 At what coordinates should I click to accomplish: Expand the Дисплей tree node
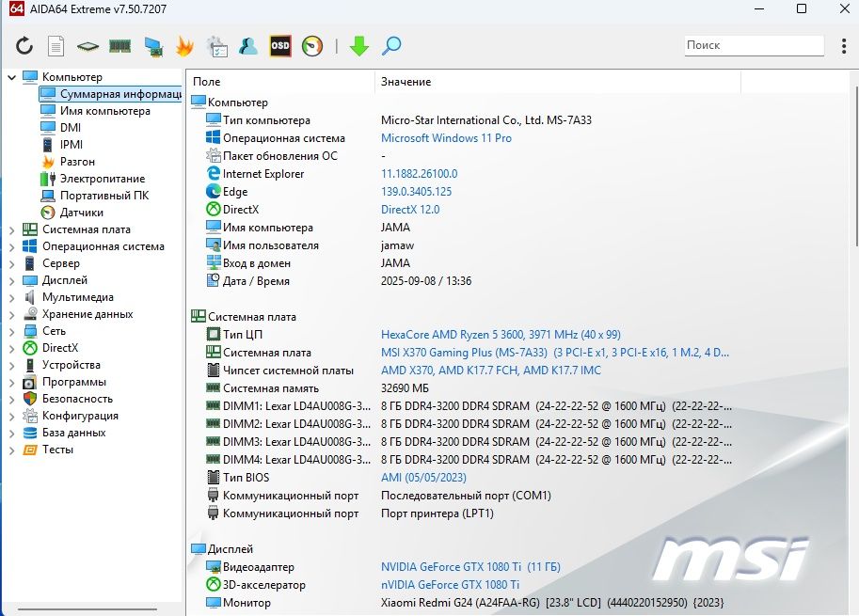coord(11,281)
